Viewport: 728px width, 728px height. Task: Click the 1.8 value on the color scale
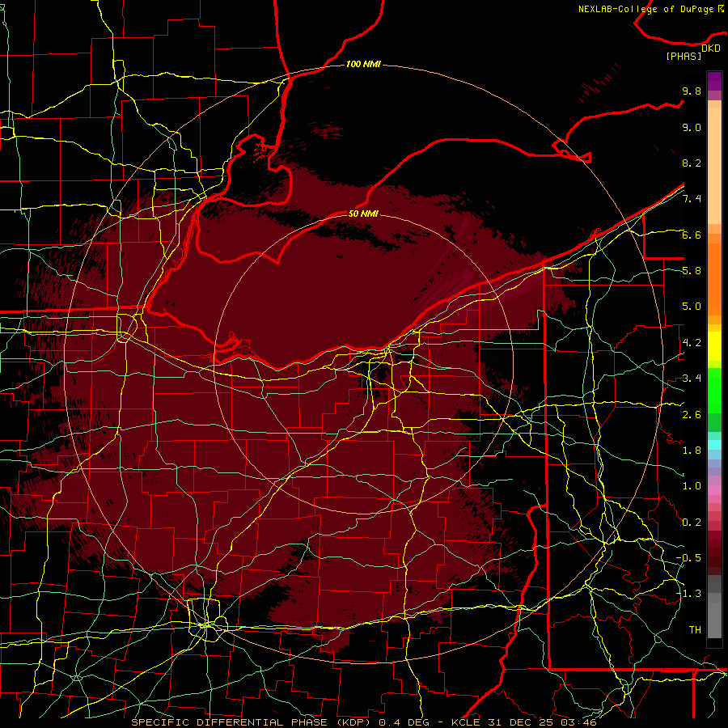[x=692, y=451]
